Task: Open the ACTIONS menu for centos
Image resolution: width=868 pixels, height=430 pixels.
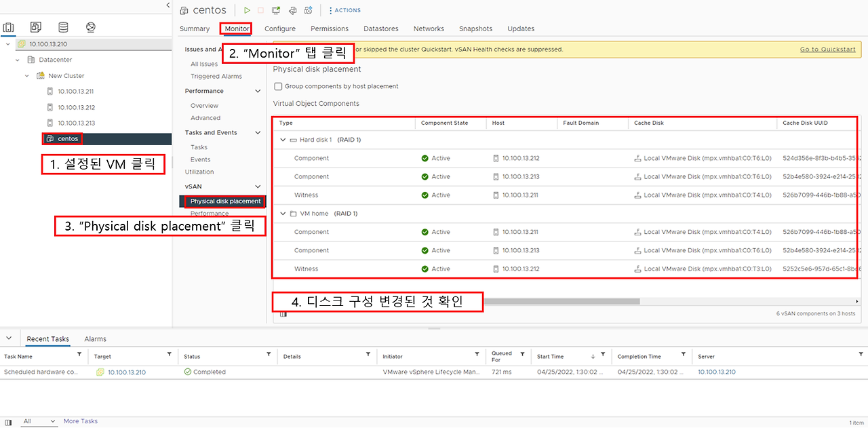Action: point(344,10)
